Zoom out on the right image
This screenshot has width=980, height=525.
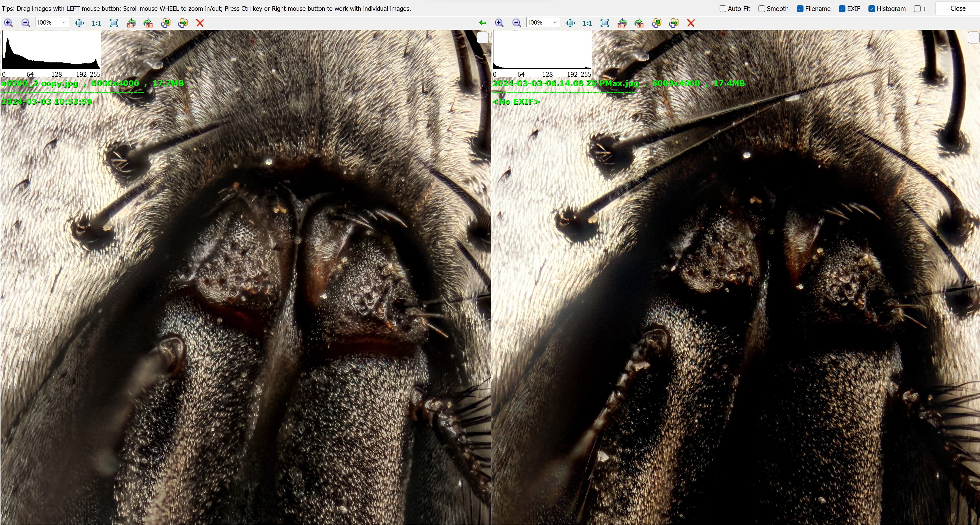(x=516, y=23)
